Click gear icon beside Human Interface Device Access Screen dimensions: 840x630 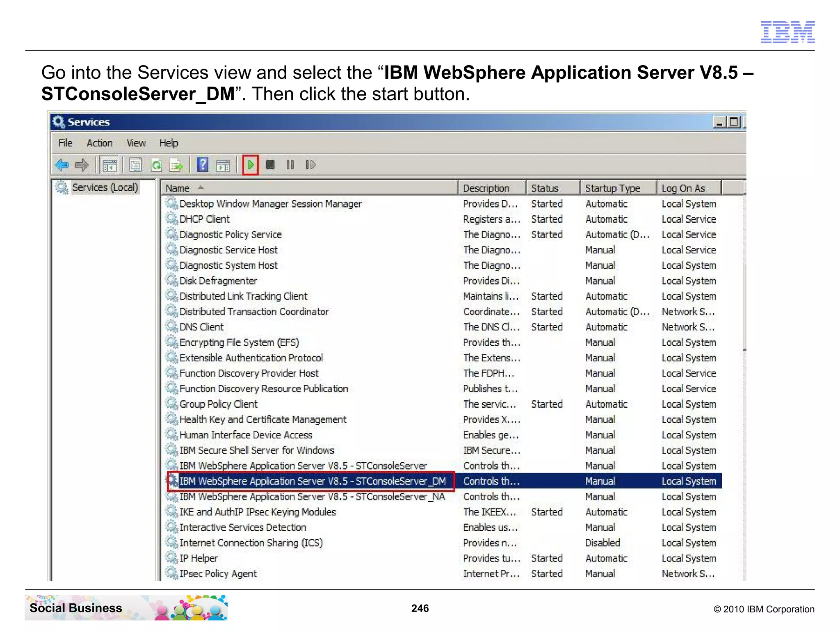tap(171, 434)
